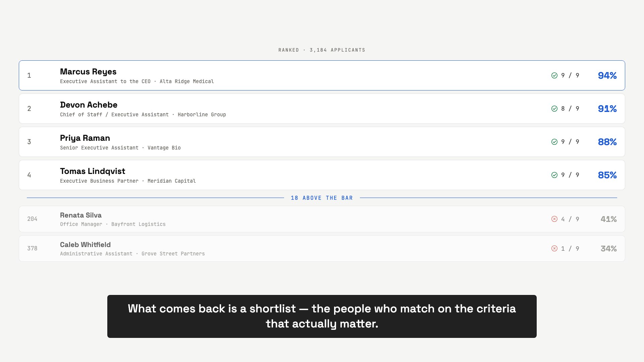Click Marcus Reyes's 9 / 9 criteria count
644x362 pixels.
[570, 75]
